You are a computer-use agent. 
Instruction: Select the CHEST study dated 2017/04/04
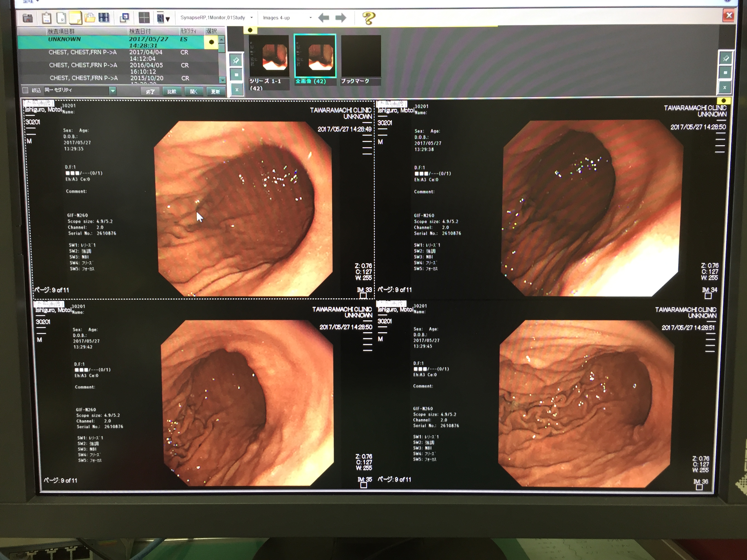point(118,55)
